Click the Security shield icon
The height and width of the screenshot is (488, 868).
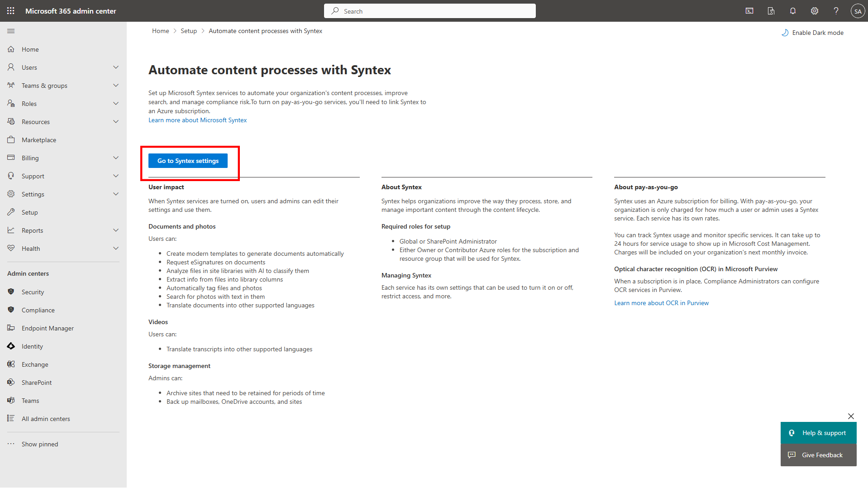tap(11, 292)
